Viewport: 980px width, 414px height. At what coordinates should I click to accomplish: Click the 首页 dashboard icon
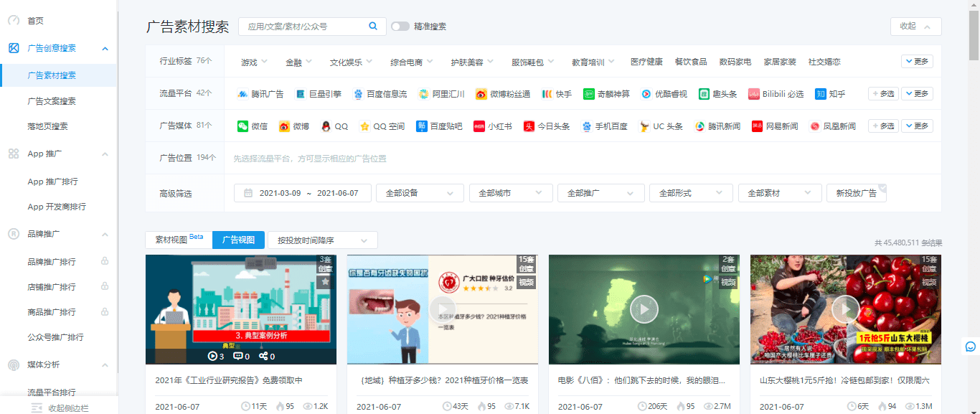point(14,21)
